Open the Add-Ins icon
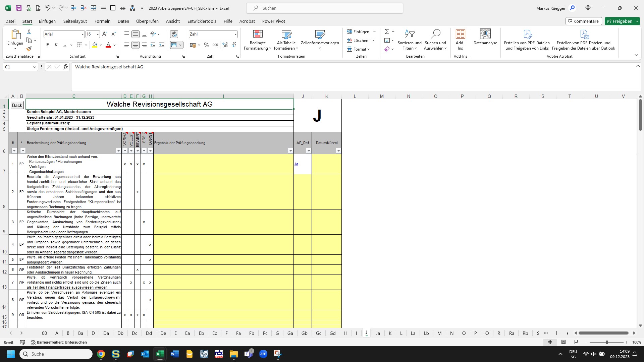 pyautogui.click(x=460, y=40)
